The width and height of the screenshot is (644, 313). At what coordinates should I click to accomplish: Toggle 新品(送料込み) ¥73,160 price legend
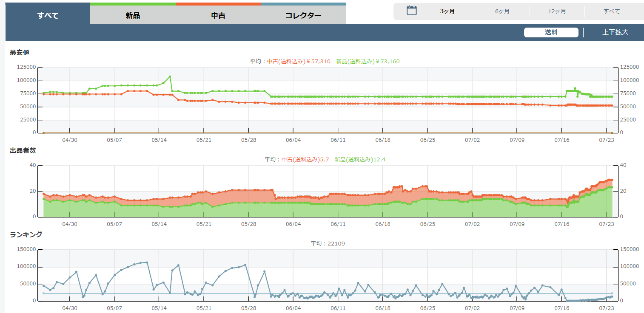[x=368, y=62]
